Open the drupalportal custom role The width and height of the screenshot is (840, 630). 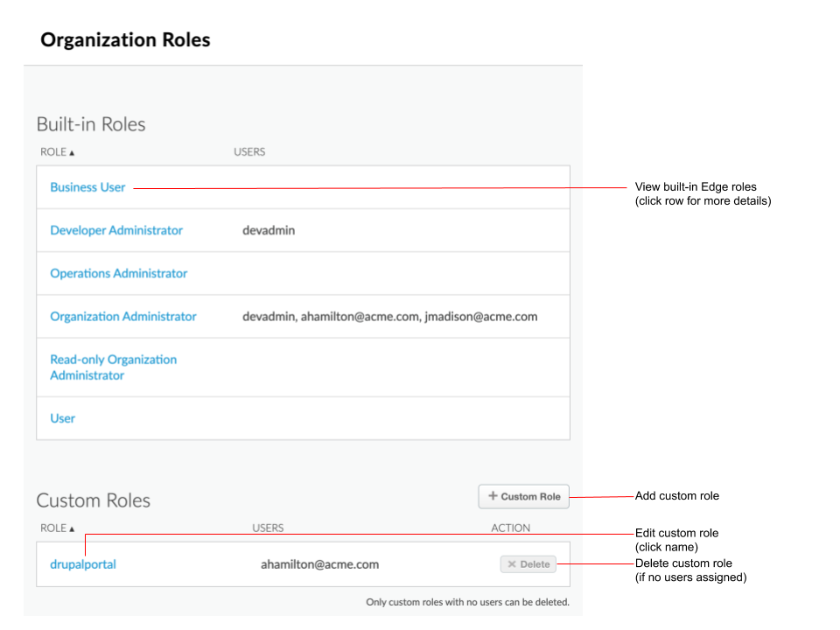point(83,564)
